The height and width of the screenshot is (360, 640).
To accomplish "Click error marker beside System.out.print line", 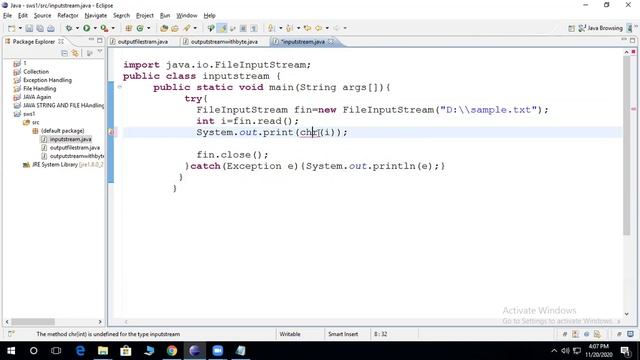I will [x=111, y=132].
